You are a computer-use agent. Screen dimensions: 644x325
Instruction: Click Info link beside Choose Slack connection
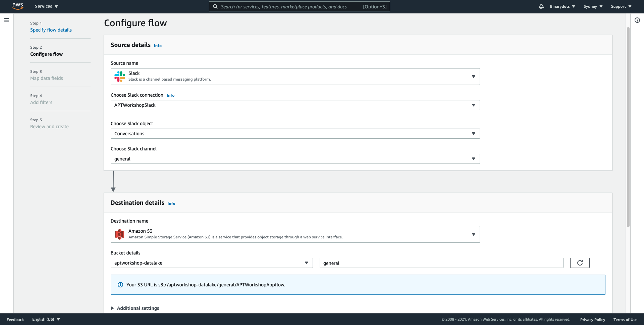pos(170,95)
